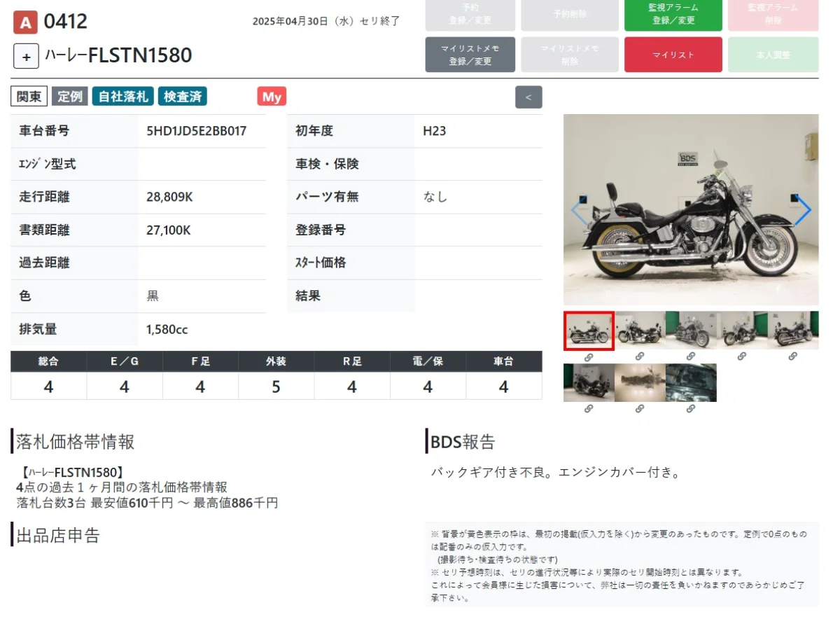840x640 pixels.
Task: Select the 定例 tag
Action: (x=70, y=97)
